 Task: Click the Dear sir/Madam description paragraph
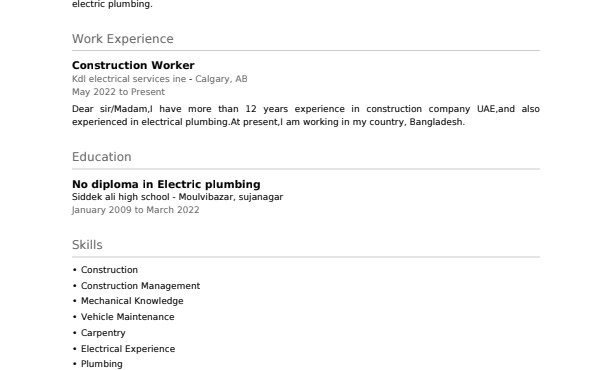pos(306,116)
